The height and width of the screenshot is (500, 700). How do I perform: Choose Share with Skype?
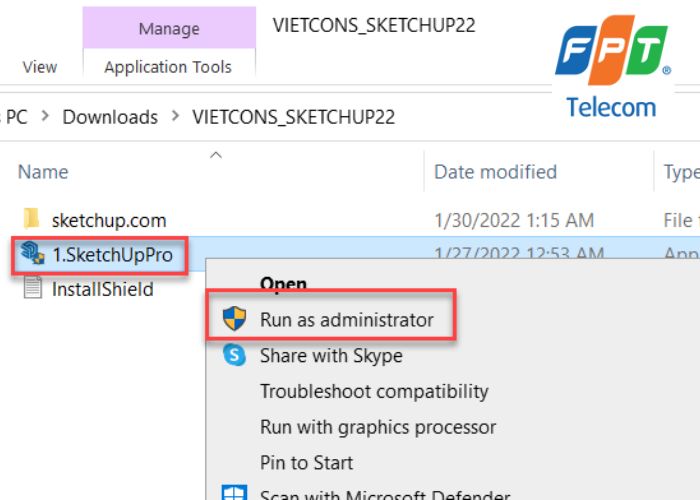coord(330,355)
